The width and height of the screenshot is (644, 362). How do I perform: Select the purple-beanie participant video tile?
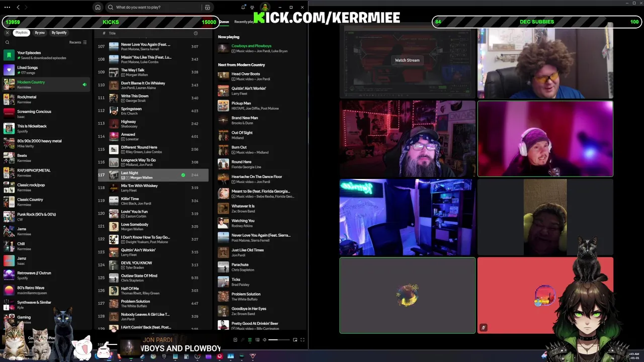545,139
